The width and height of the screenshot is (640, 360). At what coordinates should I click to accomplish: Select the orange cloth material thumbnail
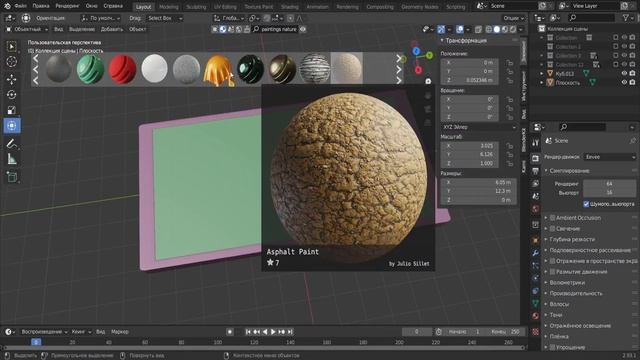(x=219, y=70)
